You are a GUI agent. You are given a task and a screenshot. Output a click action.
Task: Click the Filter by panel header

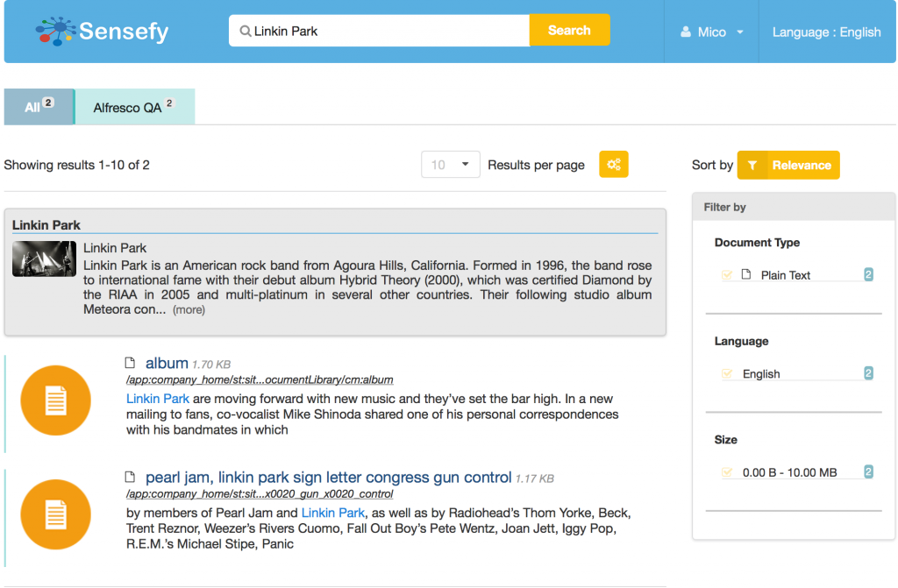click(x=793, y=208)
